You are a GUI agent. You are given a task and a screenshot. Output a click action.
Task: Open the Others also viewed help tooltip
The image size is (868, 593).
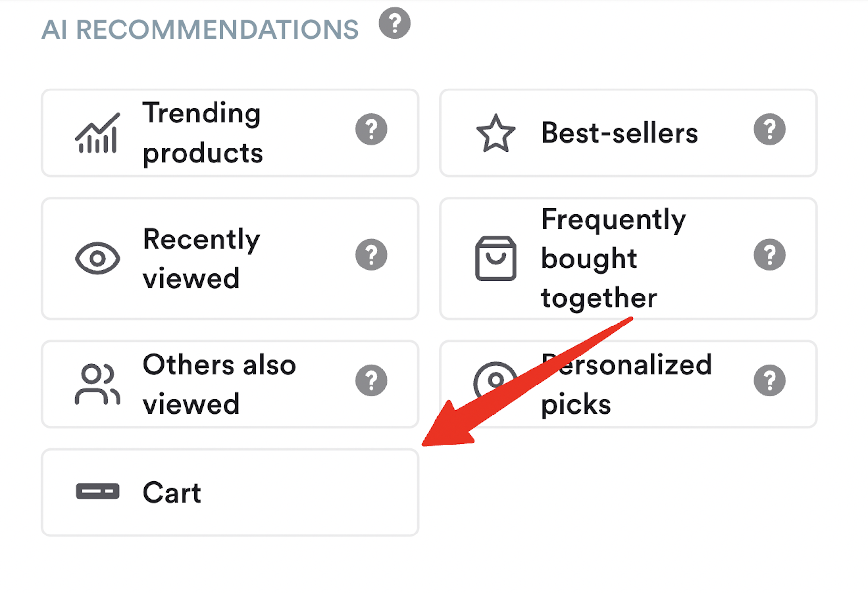pos(372,380)
